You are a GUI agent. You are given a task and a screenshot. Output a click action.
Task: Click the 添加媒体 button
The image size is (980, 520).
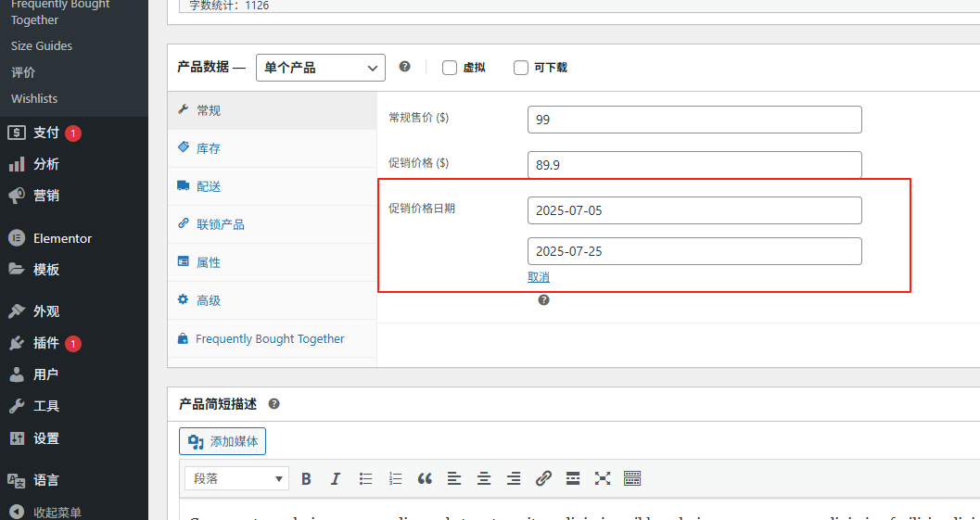pos(223,441)
